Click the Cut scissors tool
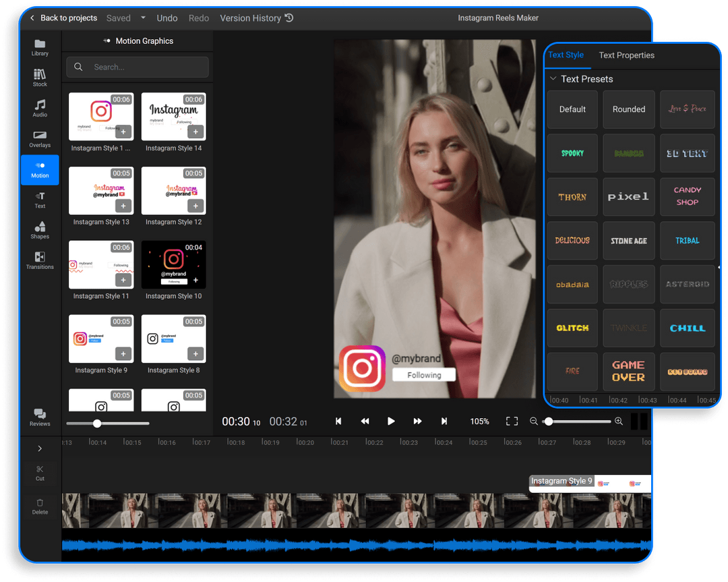Viewport: 728px width, 582px height. pos(40,473)
